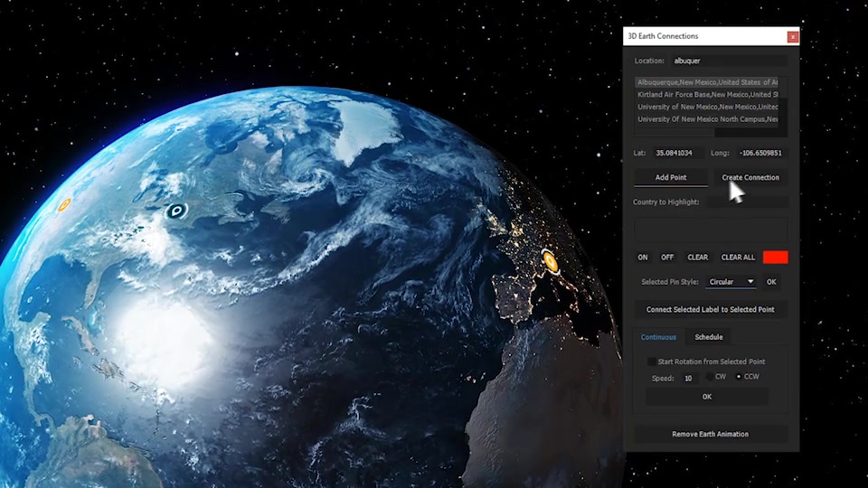
Task: Open the red highlight color swatch
Action: [x=775, y=258]
